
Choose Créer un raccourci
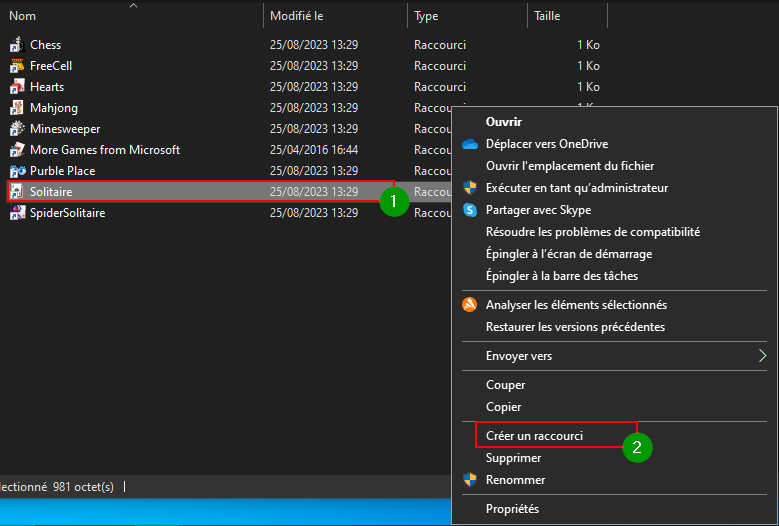(534, 436)
